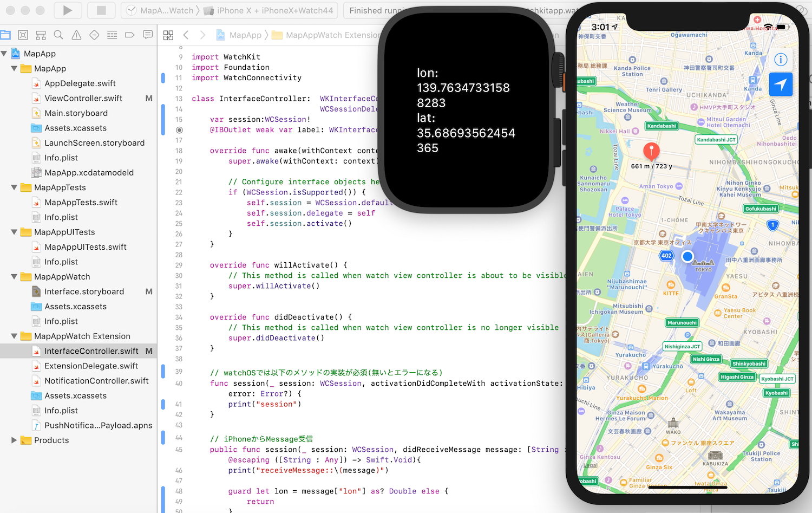
Task: Open the Project navigator folder icon
Action: (5, 35)
